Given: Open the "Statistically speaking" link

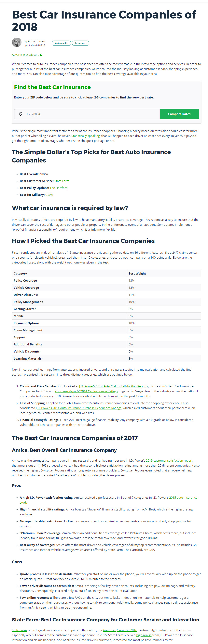Looking at the screenshot, I should tap(86, 136).
